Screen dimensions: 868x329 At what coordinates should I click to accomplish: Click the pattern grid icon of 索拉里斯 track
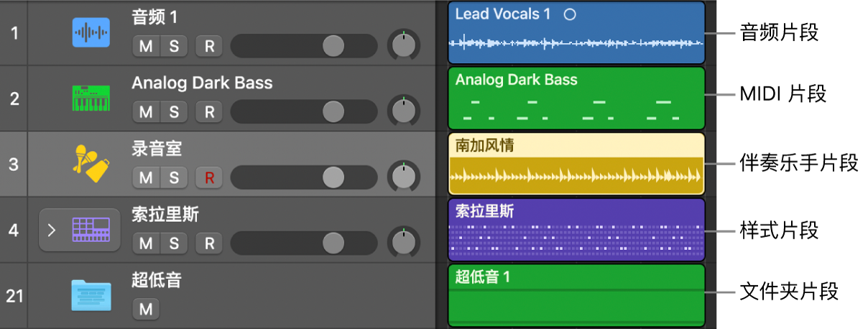tap(91, 229)
